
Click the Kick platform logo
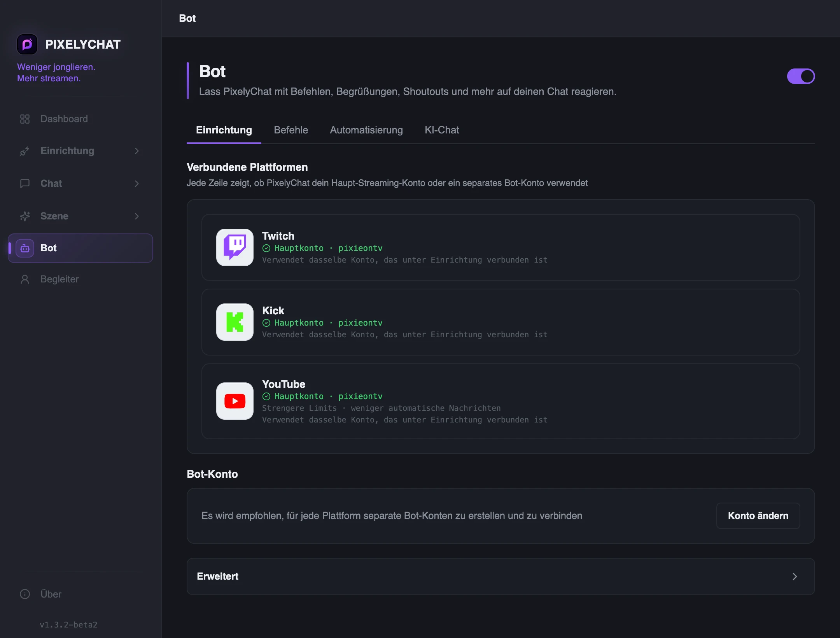click(x=235, y=322)
